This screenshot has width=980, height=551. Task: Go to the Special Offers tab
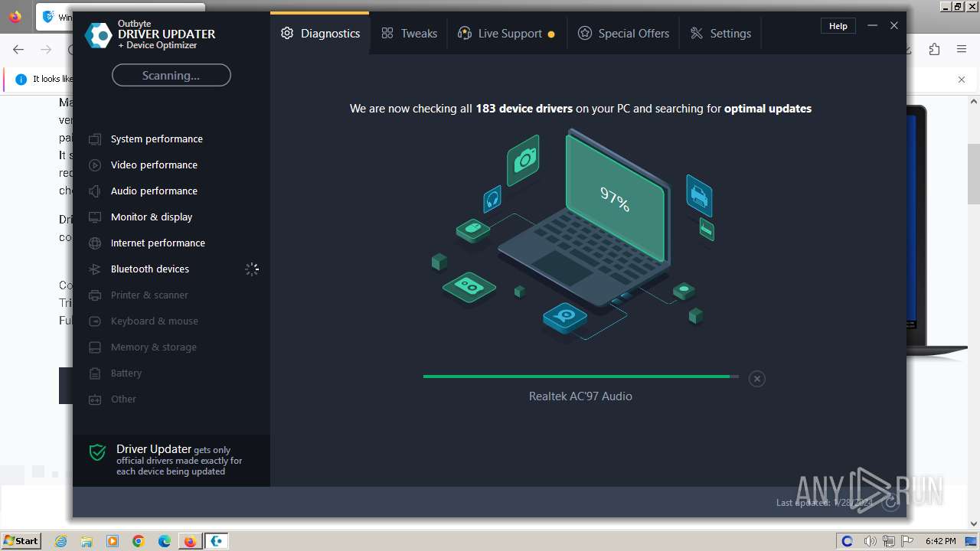(623, 34)
